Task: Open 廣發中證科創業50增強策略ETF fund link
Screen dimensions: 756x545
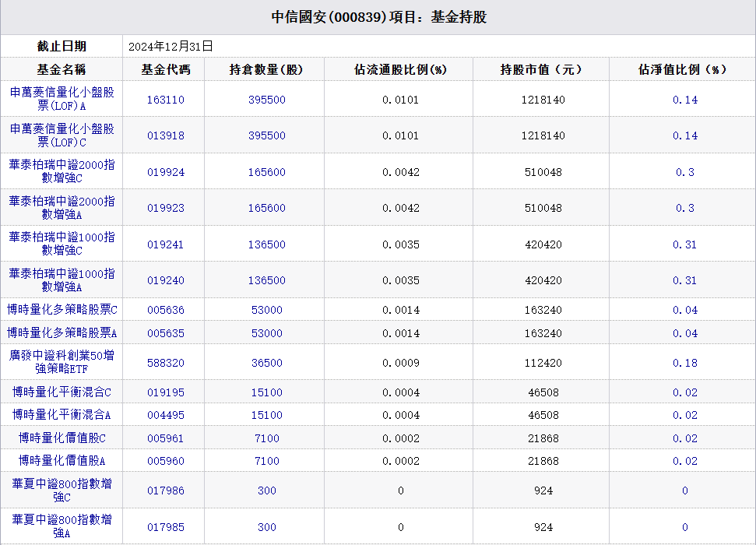Action: pyautogui.click(x=62, y=362)
